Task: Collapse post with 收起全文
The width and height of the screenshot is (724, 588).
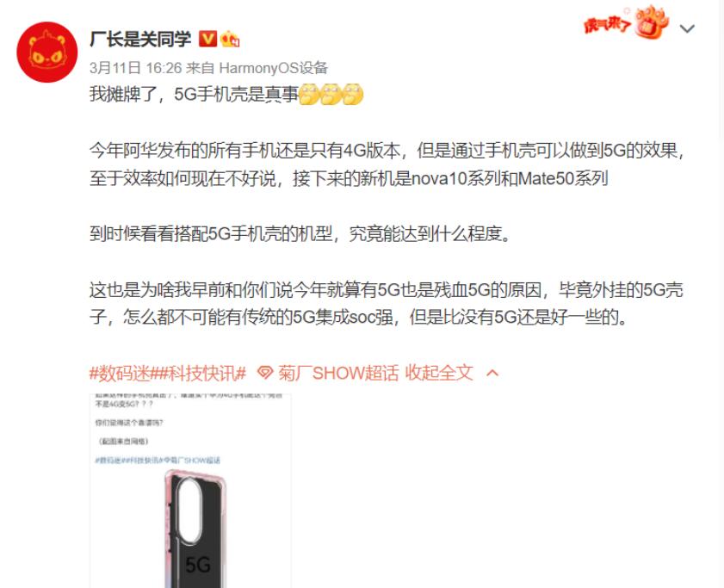Action: point(439,372)
